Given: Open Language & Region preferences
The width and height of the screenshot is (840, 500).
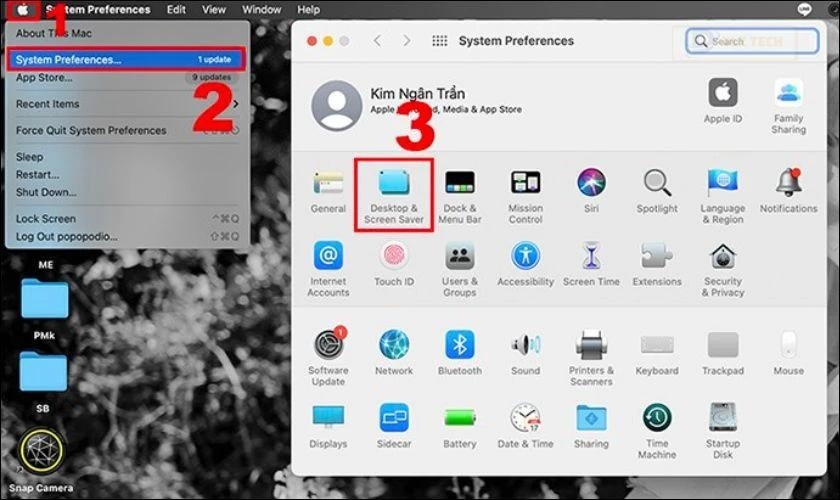Looking at the screenshot, I should coord(723,197).
